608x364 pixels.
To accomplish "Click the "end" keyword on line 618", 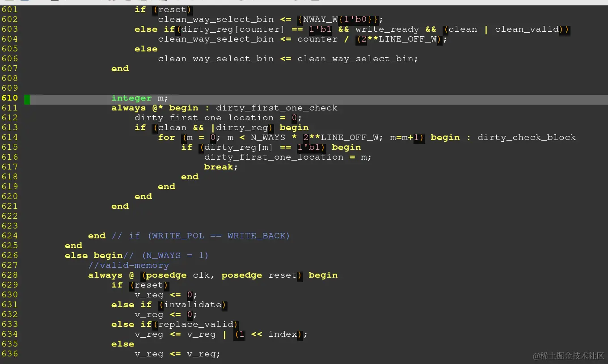I will pyautogui.click(x=190, y=177).
